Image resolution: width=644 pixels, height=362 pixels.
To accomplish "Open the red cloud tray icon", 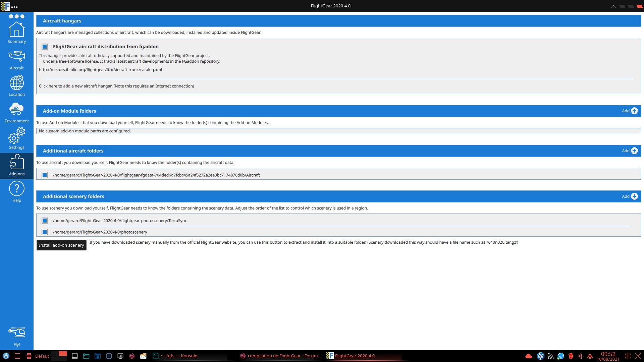I will [529, 356].
